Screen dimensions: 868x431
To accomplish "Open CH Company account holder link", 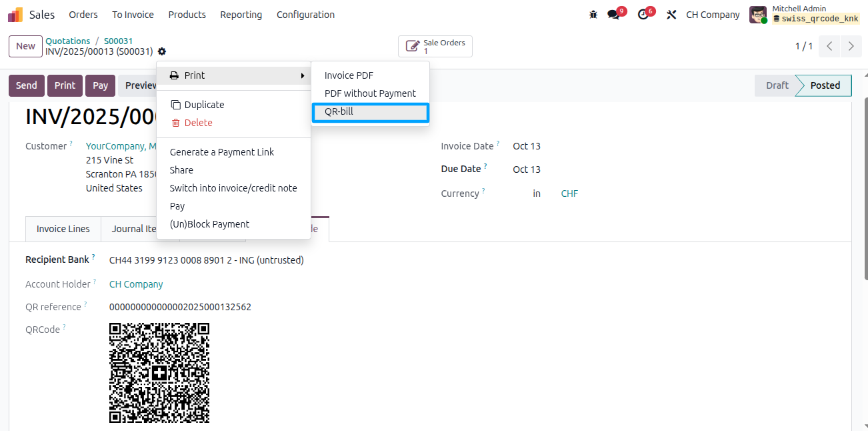I will (x=136, y=284).
